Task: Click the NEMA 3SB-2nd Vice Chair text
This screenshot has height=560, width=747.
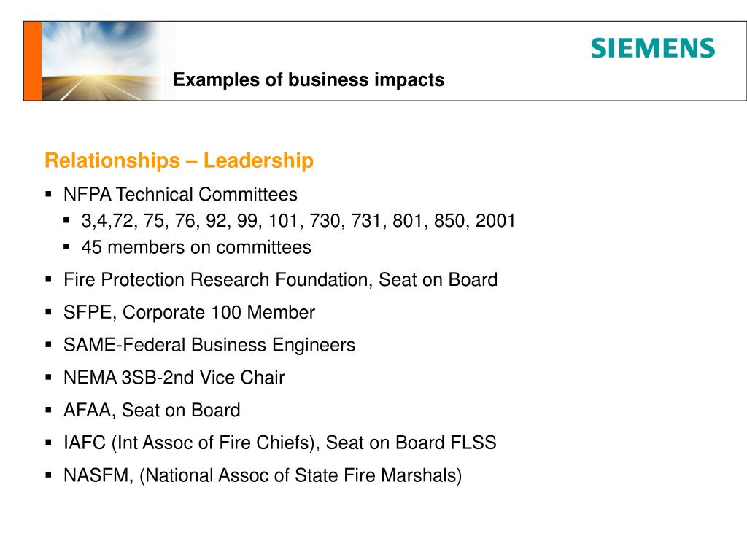Action: [x=174, y=377]
